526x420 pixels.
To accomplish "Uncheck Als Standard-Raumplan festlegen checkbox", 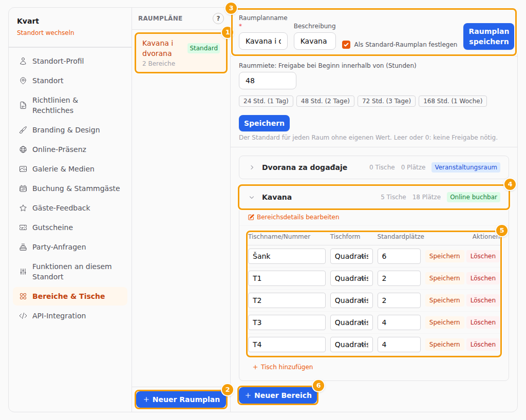I will (346, 44).
